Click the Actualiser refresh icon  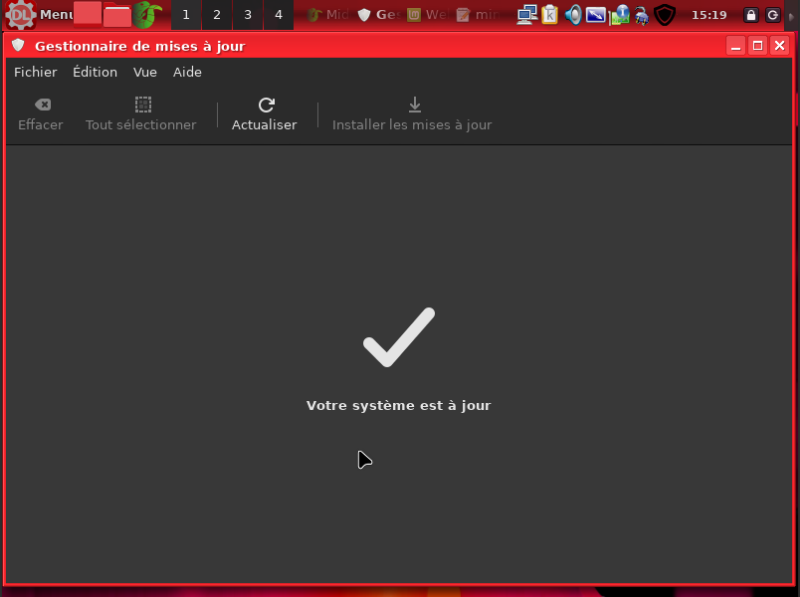pos(266,105)
